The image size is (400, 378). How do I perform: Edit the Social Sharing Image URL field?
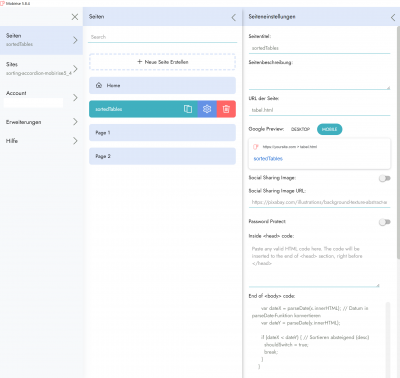point(319,202)
